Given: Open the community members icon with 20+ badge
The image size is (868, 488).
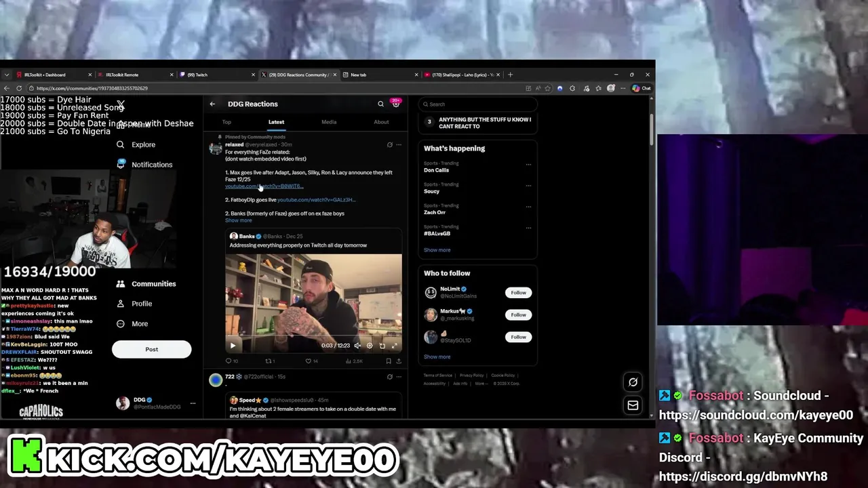Looking at the screenshot, I should (x=396, y=104).
